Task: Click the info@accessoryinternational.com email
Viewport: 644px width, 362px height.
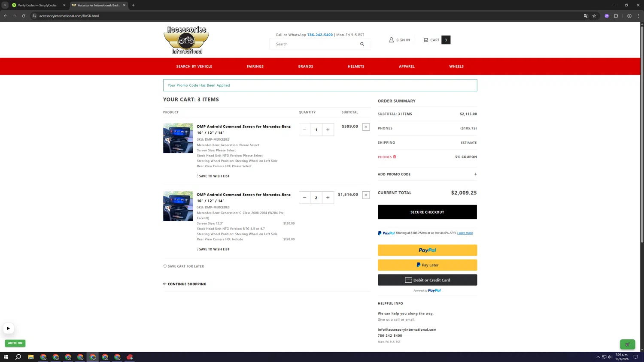Action: point(407,329)
